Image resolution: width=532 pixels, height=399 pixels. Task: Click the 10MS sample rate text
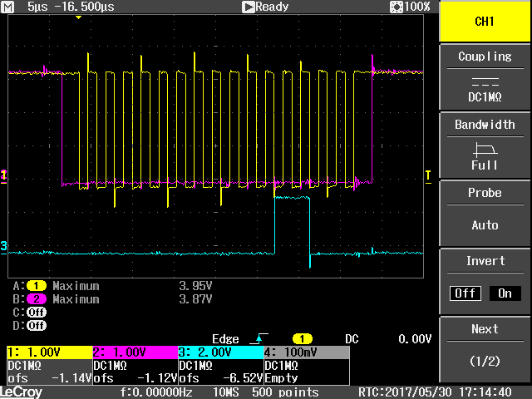coord(225,392)
